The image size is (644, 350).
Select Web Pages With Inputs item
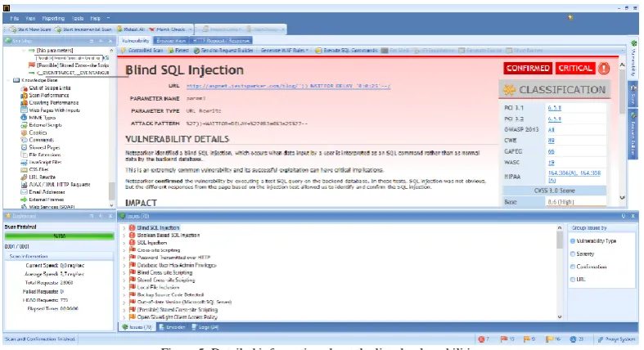(54, 110)
